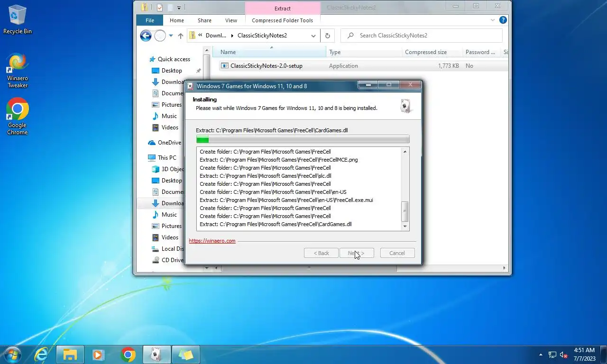Go up one folder level in Explorer
The width and height of the screenshot is (607, 364).
[181, 36]
